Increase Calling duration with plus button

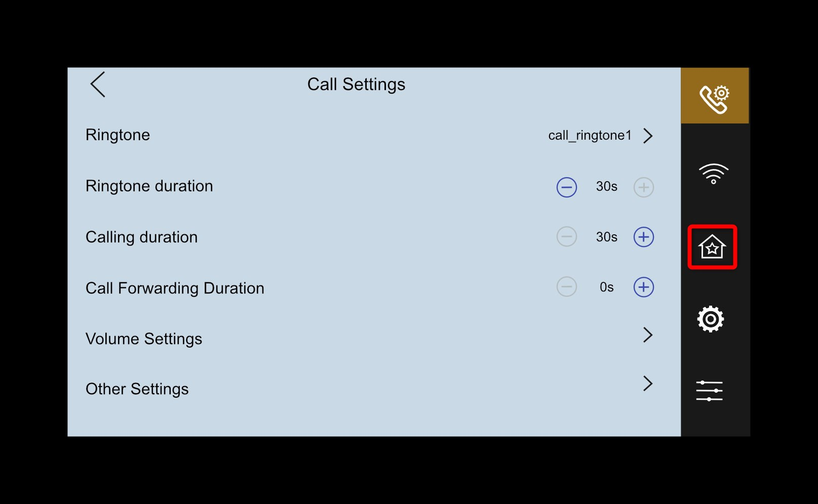point(644,237)
